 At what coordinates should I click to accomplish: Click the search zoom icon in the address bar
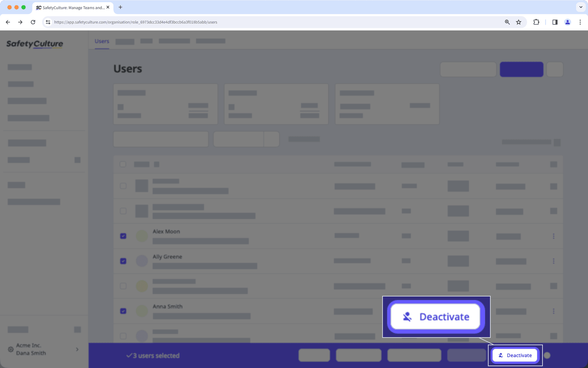507,22
